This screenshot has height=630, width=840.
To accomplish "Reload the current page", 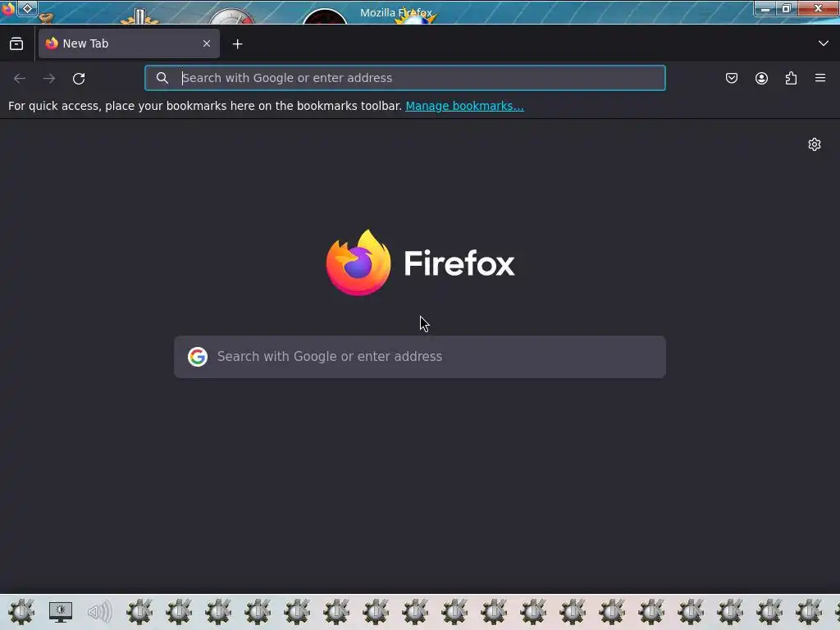I will (79, 78).
